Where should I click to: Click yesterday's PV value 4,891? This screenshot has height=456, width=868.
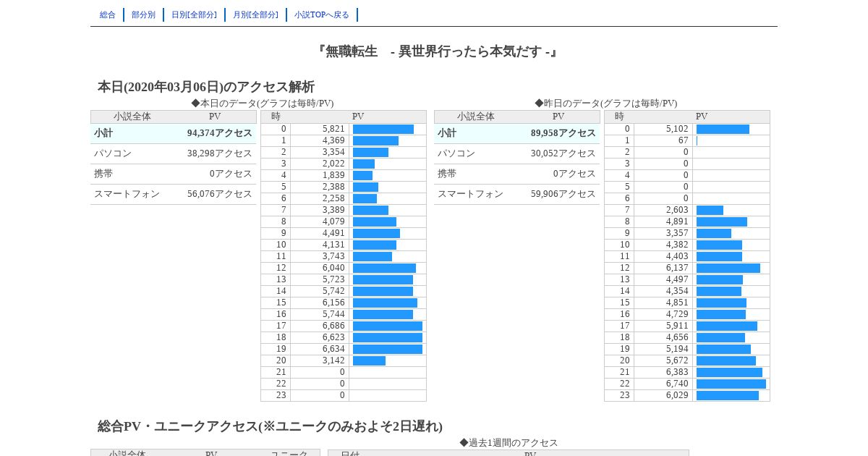tap(677, 221)
